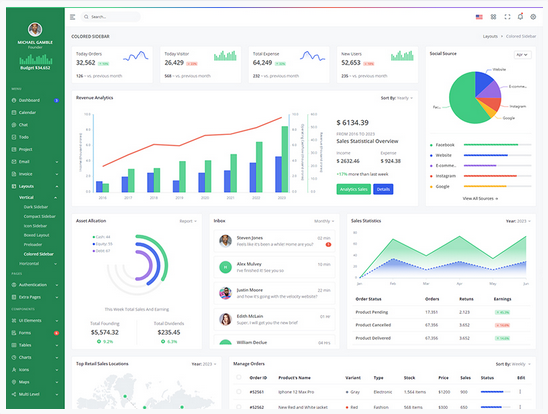
Task: Open the Dark Sidebar layout item
Action: coord(36,207)
